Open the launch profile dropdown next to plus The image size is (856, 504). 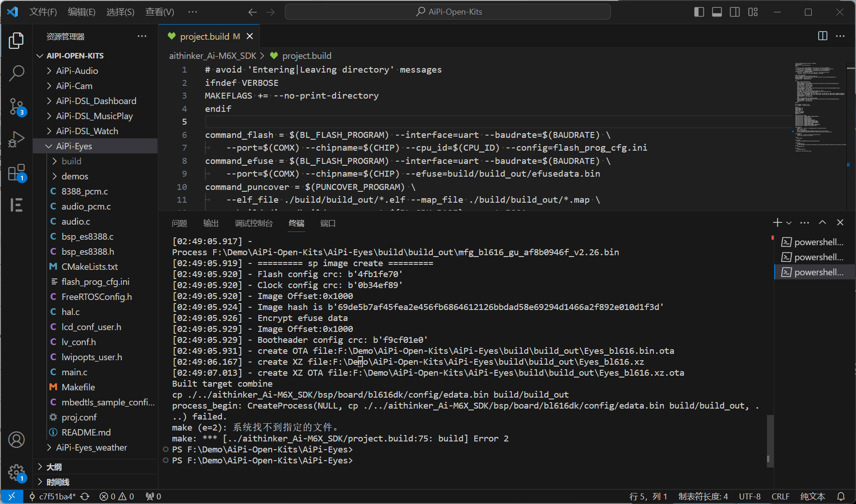(789, 223)
